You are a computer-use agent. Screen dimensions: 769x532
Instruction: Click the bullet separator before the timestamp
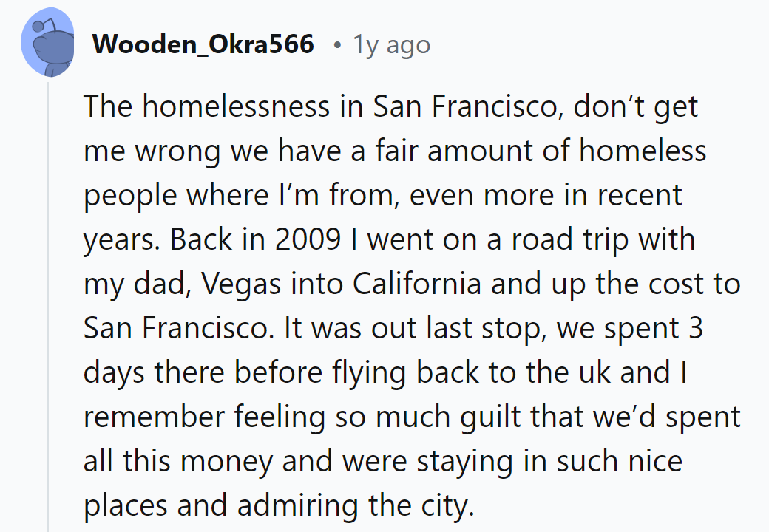pyautogui.click(x=336, y=46)
